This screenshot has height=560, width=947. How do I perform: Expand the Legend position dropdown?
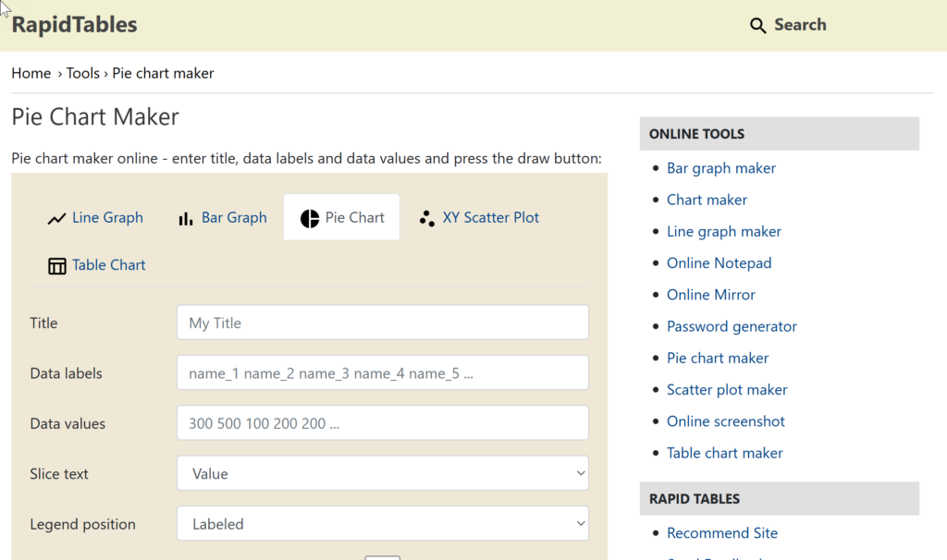(382, 524)
